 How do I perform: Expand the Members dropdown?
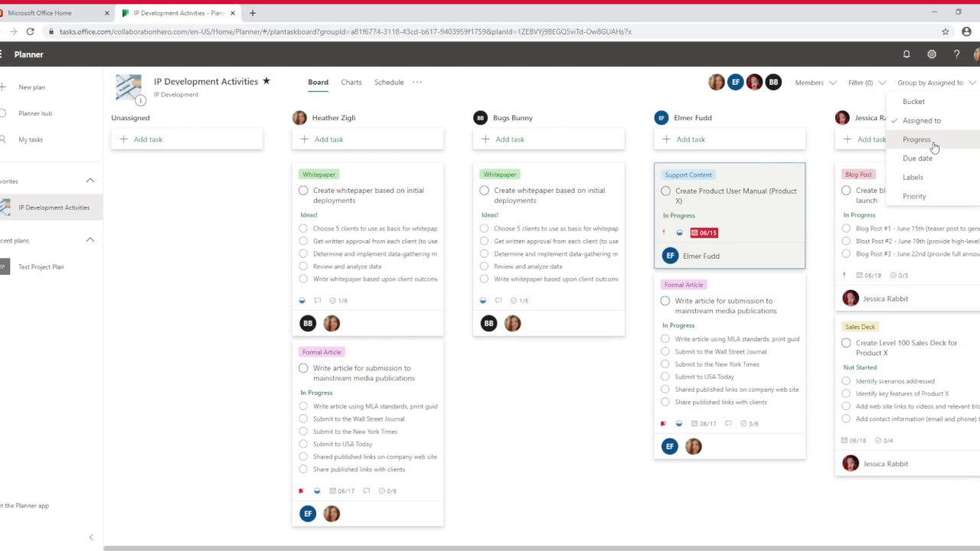(x=815, y=83)
